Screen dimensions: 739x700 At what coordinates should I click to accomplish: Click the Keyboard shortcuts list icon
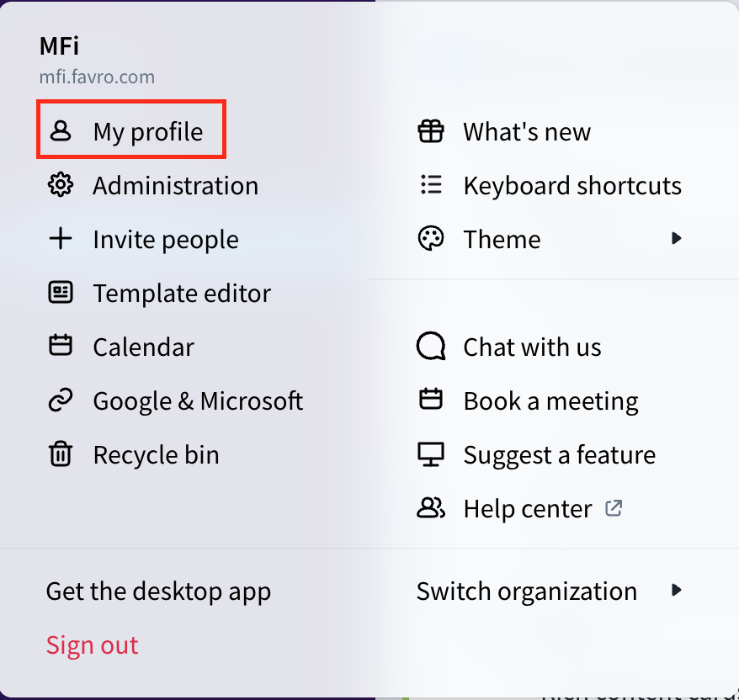(x=431, y=185)
